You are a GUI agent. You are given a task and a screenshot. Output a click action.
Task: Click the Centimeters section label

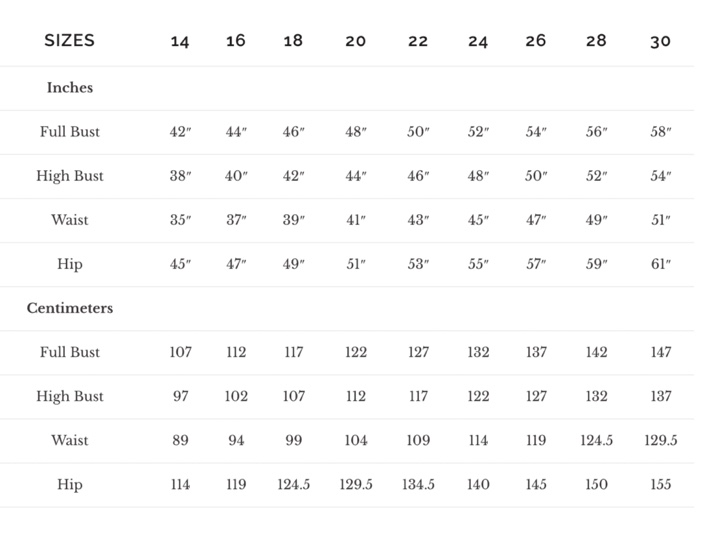tap(69, 308)
